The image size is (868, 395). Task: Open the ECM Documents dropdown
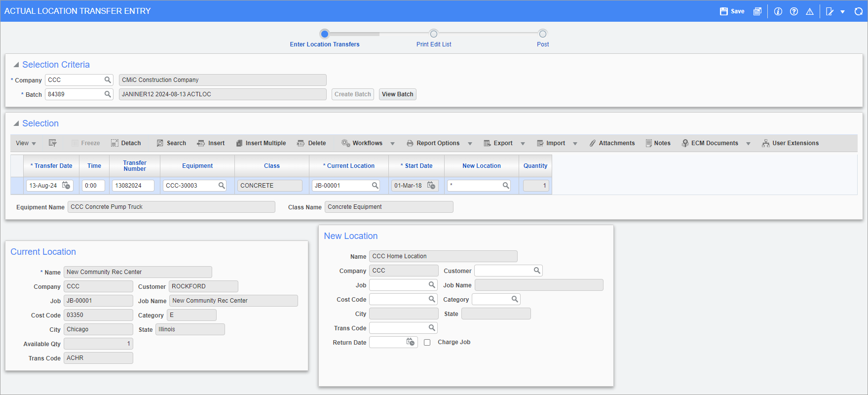[748, 144]
